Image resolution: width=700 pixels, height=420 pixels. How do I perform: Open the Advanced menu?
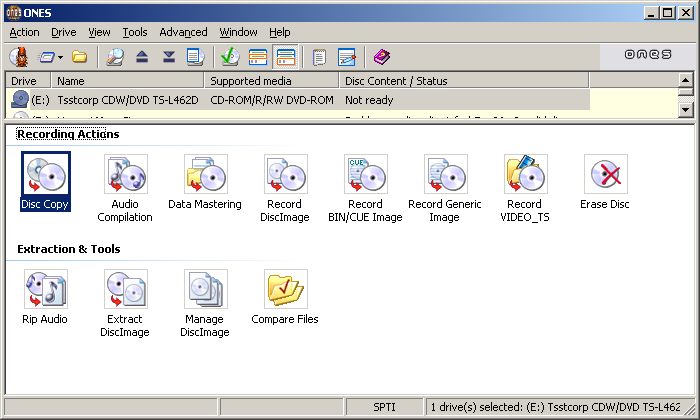click(183, 32)
